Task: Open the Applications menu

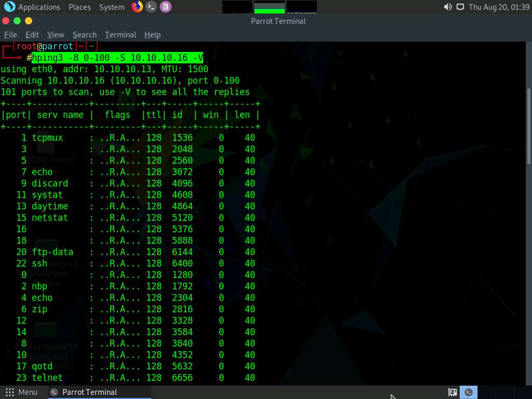Action: point(39,7)
